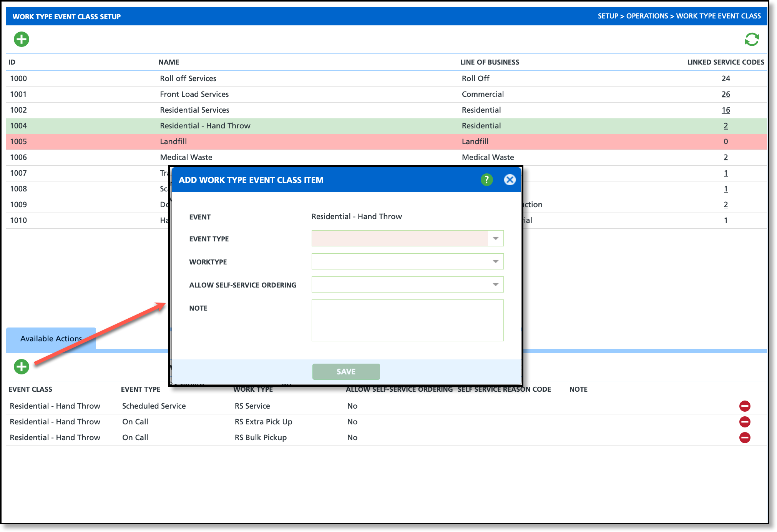Click into the Note text area

[x=407, y=320]
